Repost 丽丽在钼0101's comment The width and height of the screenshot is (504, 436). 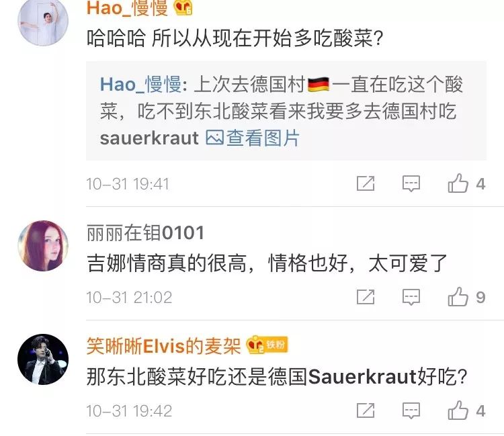click(x=366, y=297)
